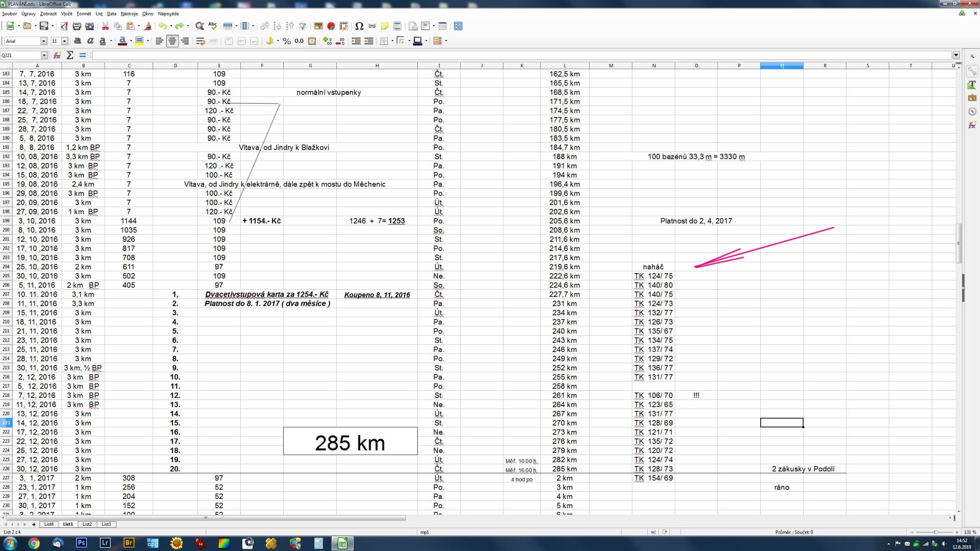Click the AutoFilter funnel icon
The width and height of the screenshot is (980, 551).
click(x=303, y=26)
